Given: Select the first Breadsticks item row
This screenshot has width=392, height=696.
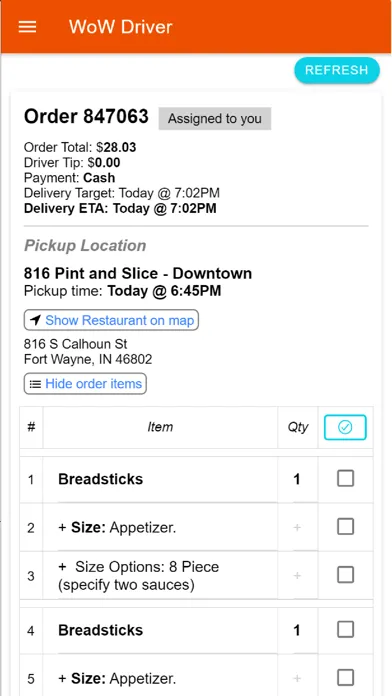Looking at the screenshot, I should (x=196, y=479).
